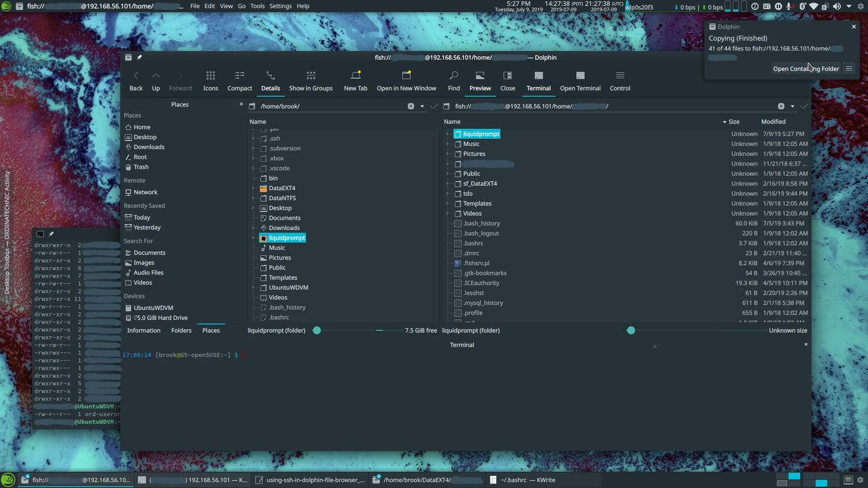This screenshot has width=868, height=488.
Task: Toggle Show in Groups
Action: point(310,81)
